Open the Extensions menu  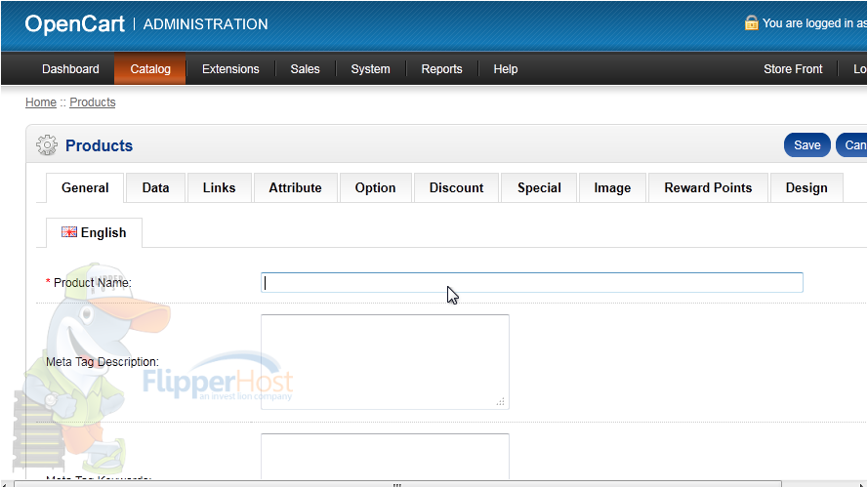coord(230,69)
